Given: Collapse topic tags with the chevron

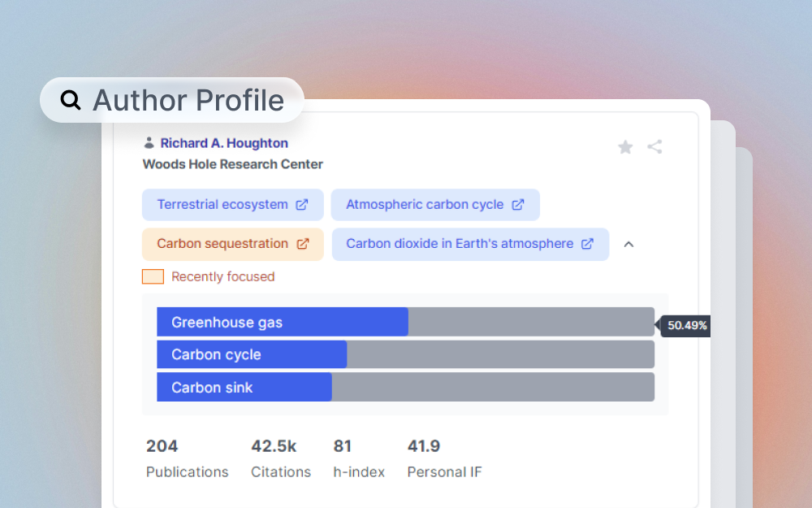Looking at the screenshot, I should click(x=628, y=243).
